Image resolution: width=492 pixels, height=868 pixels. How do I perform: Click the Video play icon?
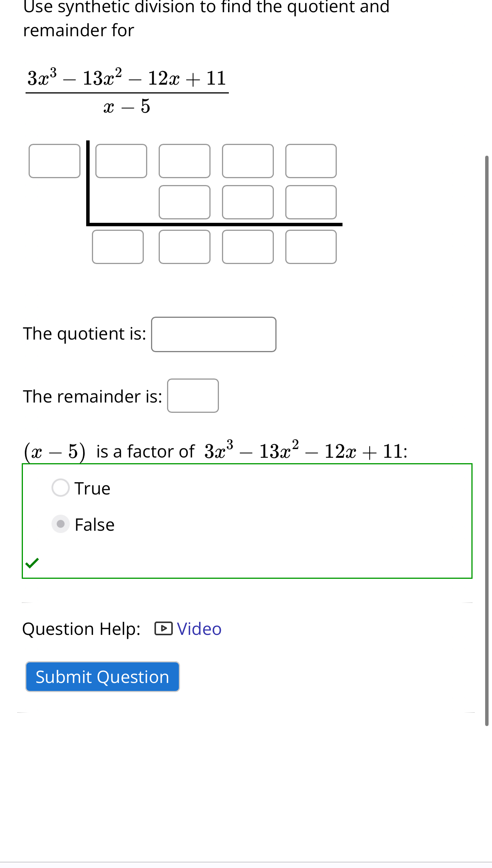[164, 629]
